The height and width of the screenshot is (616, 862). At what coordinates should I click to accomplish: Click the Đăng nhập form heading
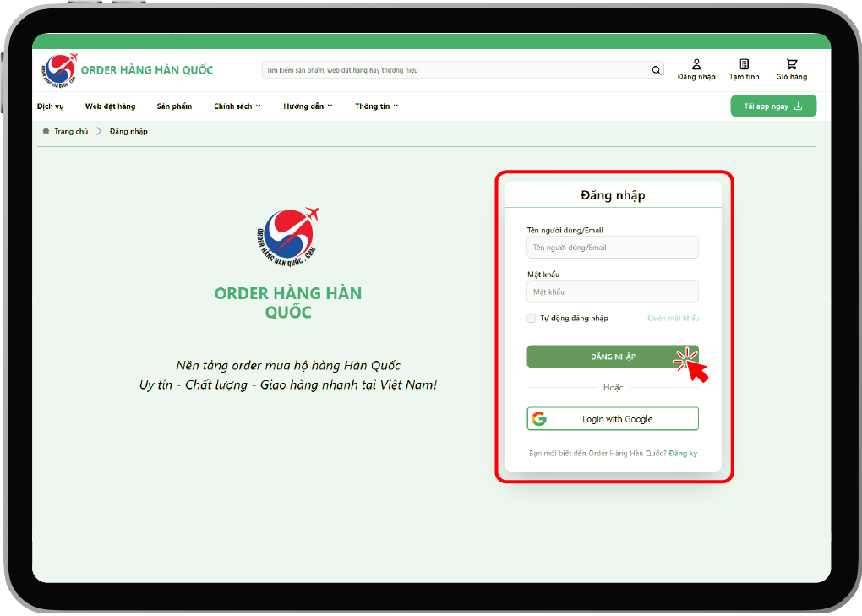pos(613,195)
